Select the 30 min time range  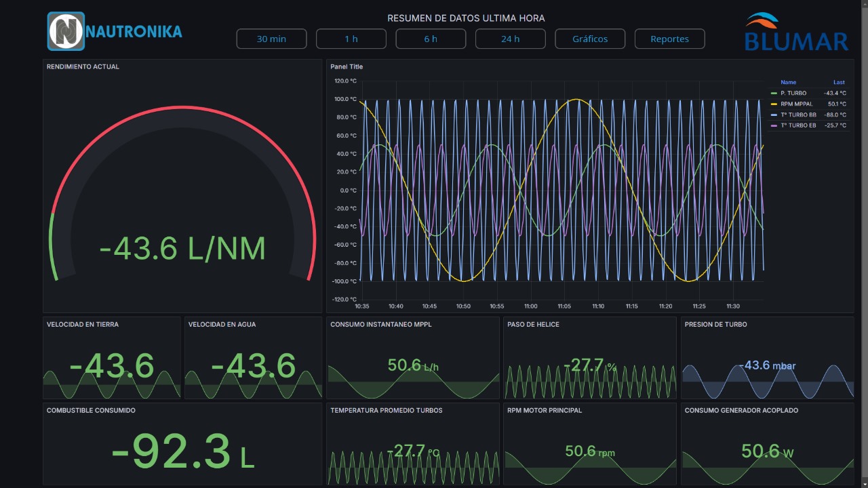[x=271, y=39]
